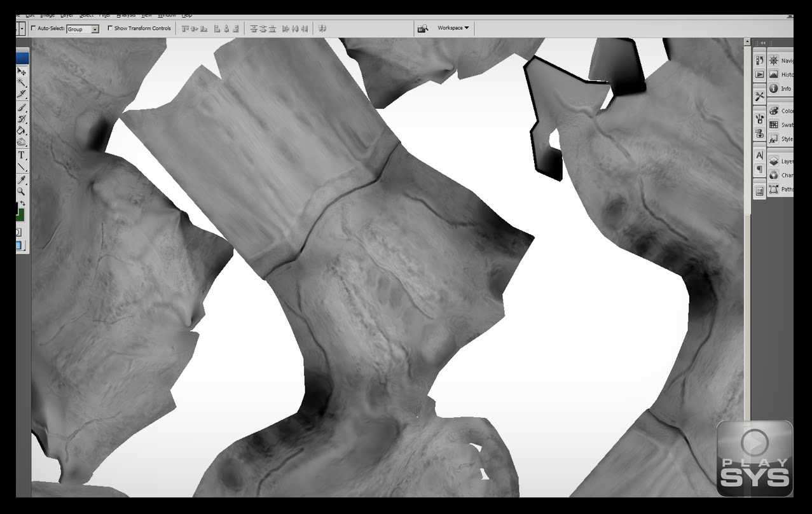This screenshot has height=514, width=812.
Task: Click Align Top Edges icon
Action: tap(185, 29)
